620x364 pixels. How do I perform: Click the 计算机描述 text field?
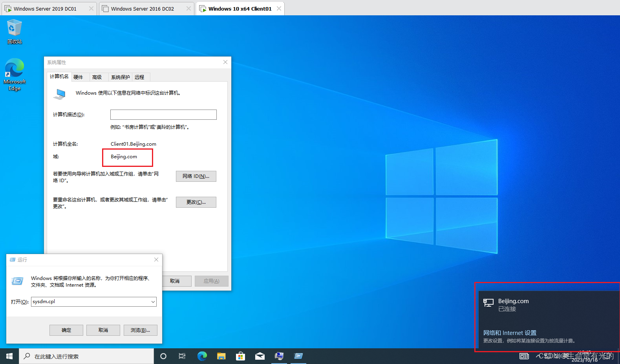(x=163, y=115)
